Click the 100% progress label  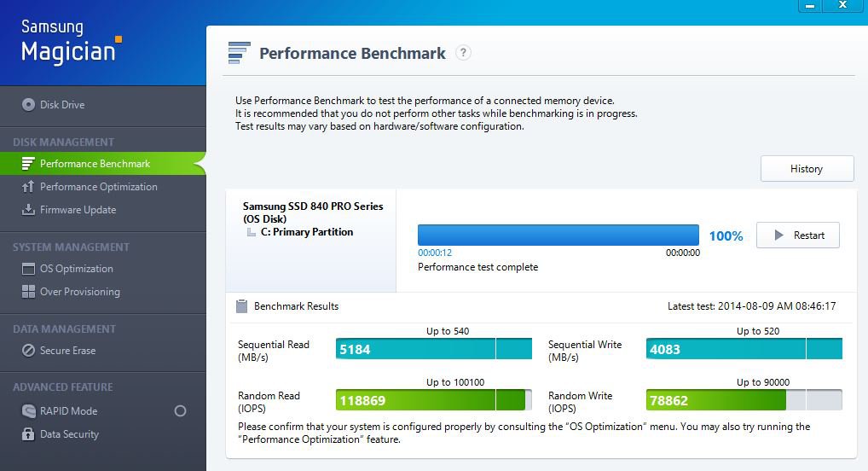(726, 236)
